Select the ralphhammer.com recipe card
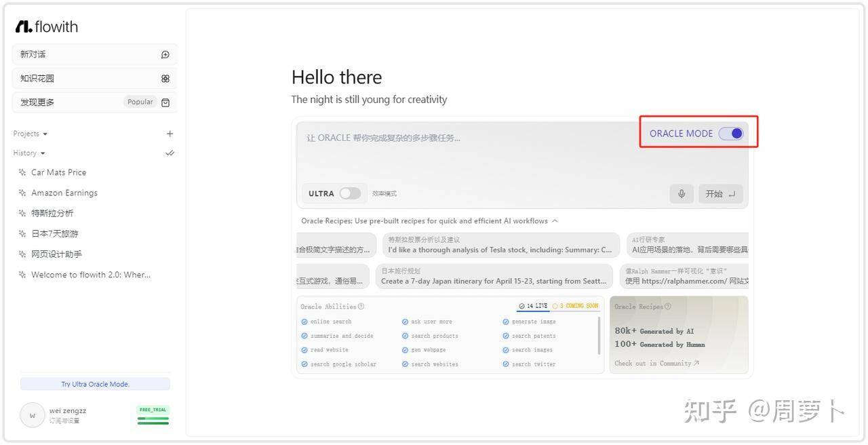Screen dimensions: 868x445 click(684, 276)
